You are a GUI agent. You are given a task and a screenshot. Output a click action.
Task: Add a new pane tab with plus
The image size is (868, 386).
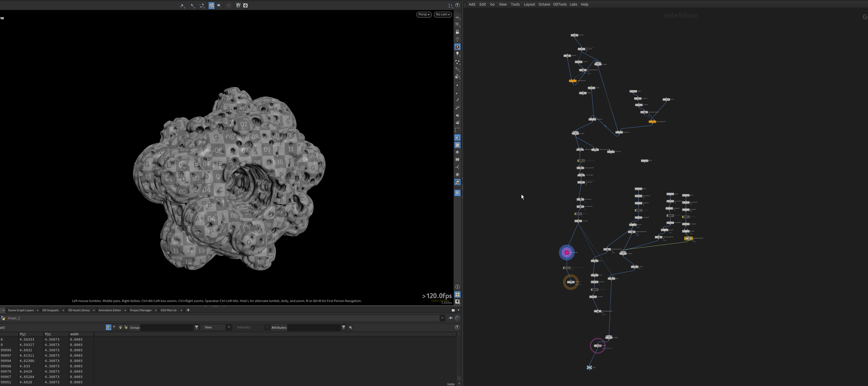[188, 310]
